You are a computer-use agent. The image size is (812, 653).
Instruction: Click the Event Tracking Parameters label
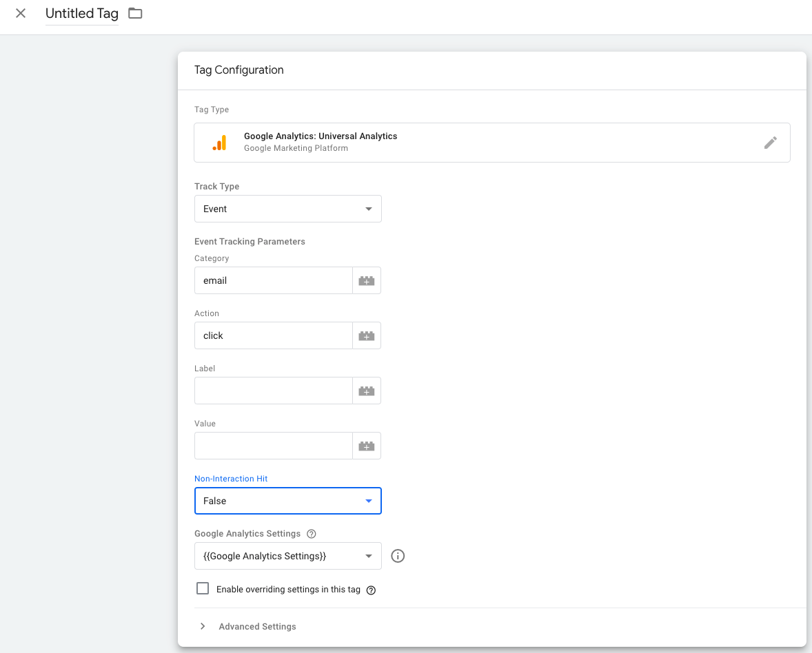[x=250, y=242]
